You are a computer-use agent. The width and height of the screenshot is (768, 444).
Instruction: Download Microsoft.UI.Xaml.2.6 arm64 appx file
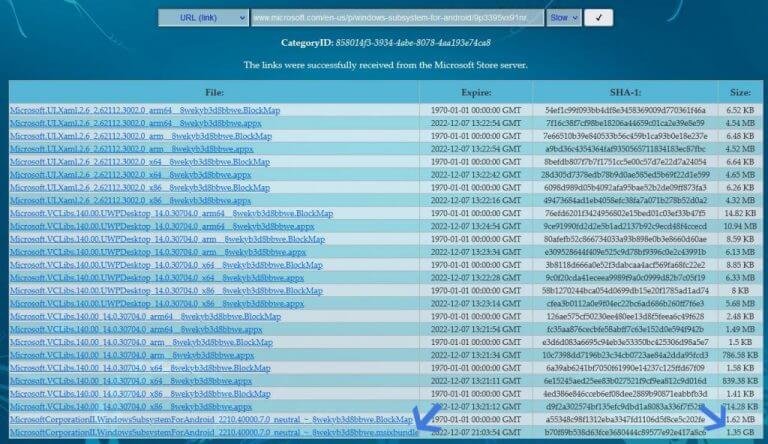coord(136,123)
